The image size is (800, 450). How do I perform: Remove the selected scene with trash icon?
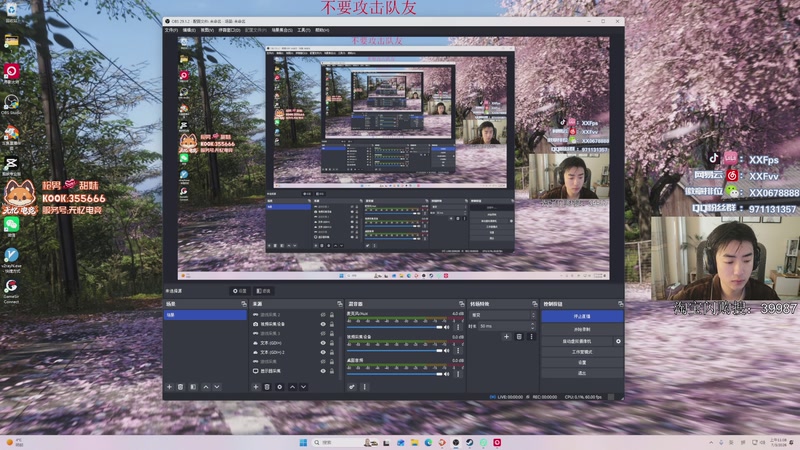(x=181, y=387)
